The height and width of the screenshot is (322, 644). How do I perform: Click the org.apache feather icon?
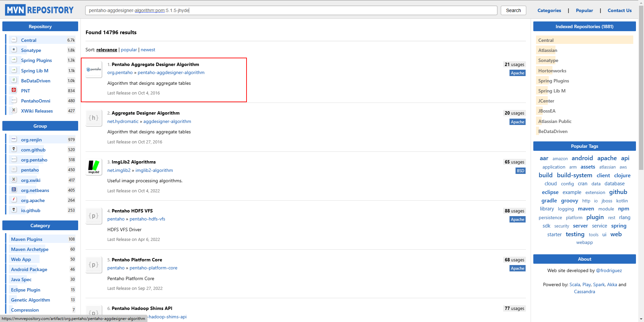14,200
